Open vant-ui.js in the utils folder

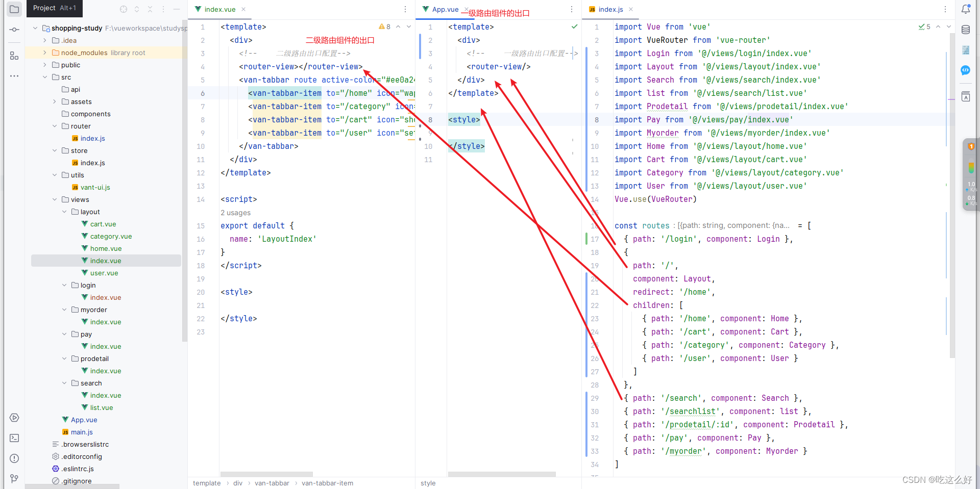coord(95,187)
